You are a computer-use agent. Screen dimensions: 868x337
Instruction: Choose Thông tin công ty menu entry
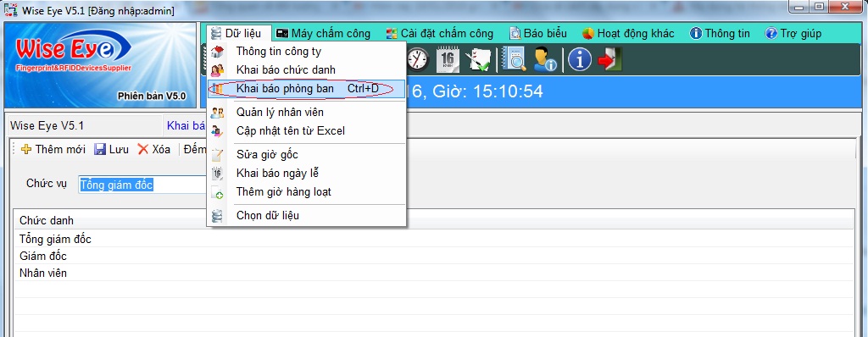pyautogui.click(x=307, y=52)
